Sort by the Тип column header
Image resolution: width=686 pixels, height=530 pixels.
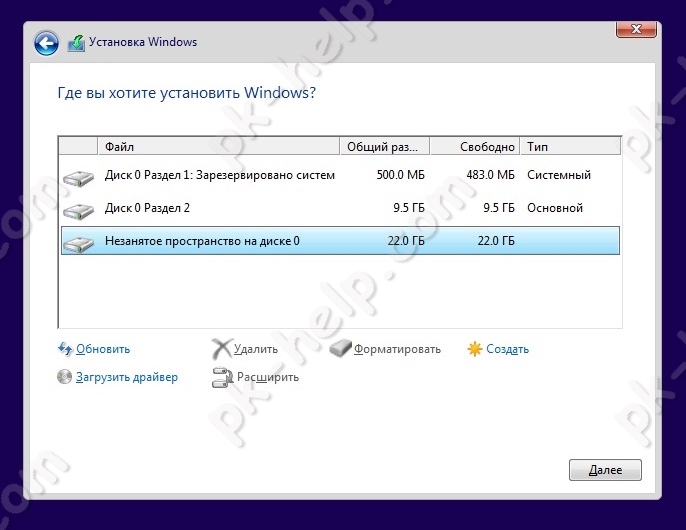pyautogui.click(x=570, y=146)
